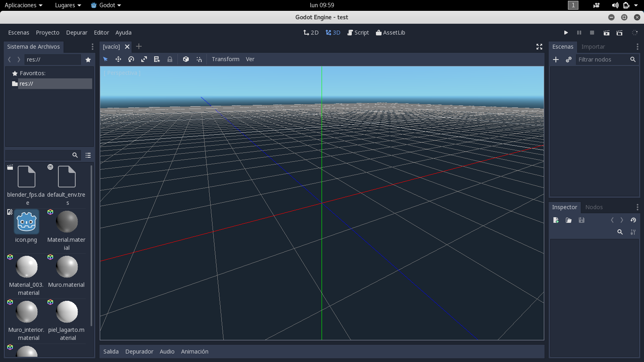The width and height of the screenshot is (644, 362).
Task: Click the Filtrar nodos search field
Action: [607, 60]
